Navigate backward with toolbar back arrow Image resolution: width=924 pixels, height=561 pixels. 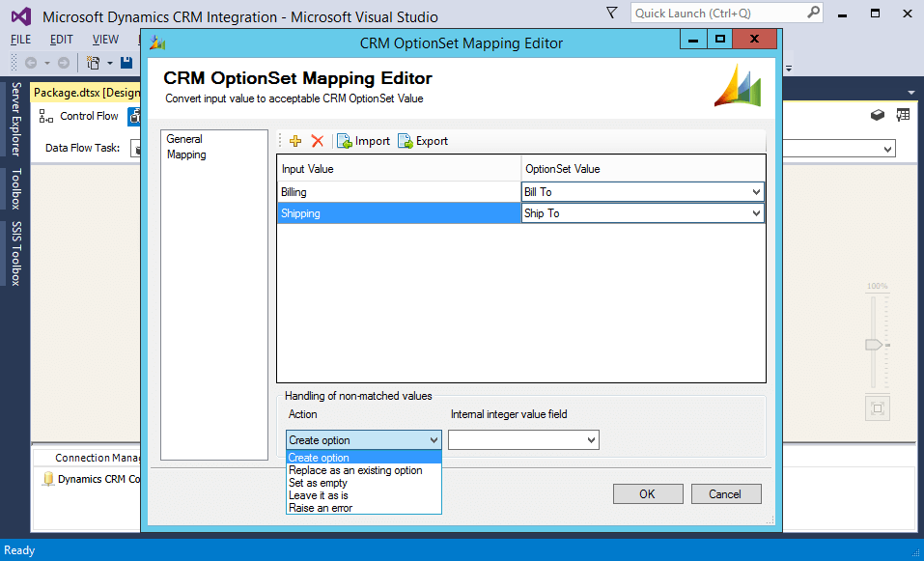31,63
